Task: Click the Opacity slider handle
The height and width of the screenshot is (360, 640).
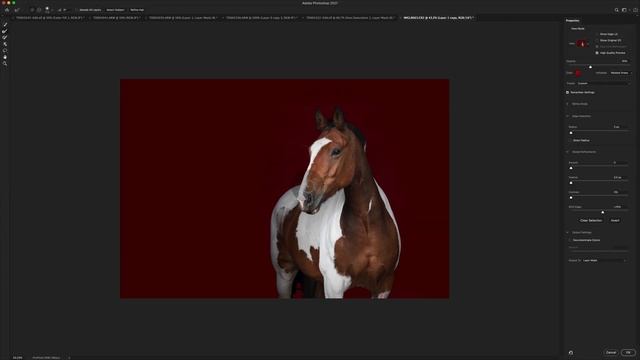Action: point(590,67)
